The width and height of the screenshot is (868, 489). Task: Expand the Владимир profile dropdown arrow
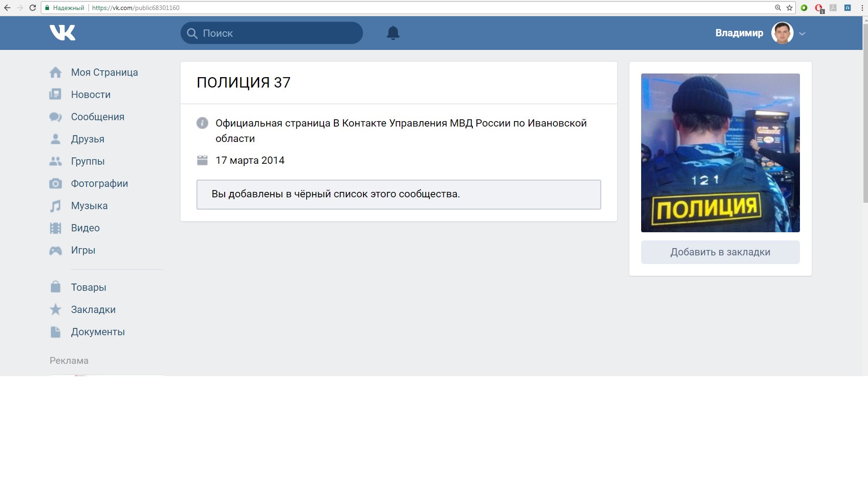[x=802, y=34]
